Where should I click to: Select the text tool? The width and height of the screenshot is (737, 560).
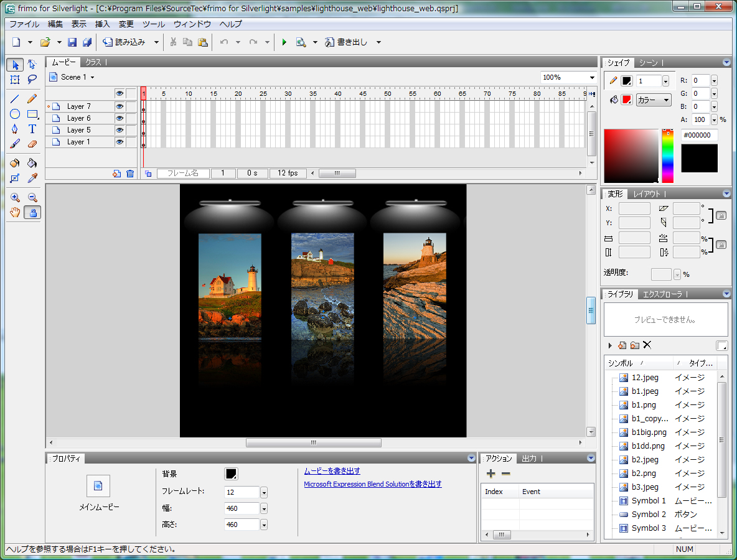32,129
